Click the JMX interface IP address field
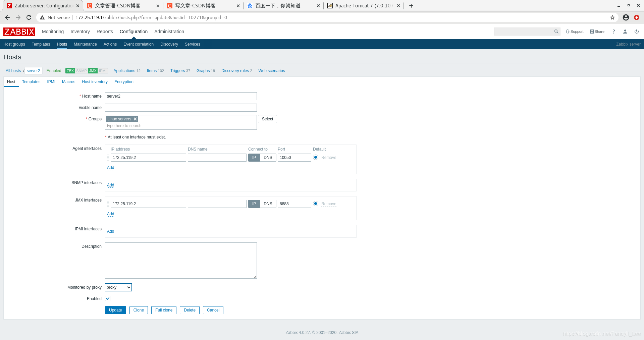644x340 pixels. [x=148, y=204]
